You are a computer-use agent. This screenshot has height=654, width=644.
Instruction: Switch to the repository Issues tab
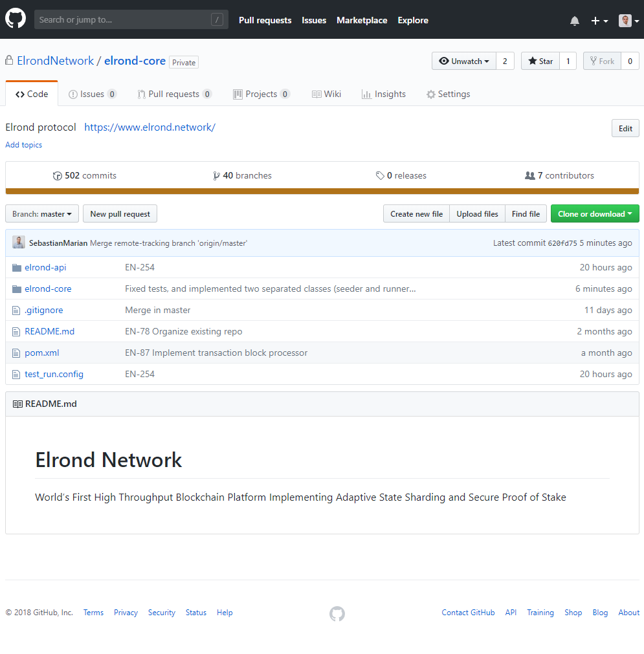[x=93, y=94]
